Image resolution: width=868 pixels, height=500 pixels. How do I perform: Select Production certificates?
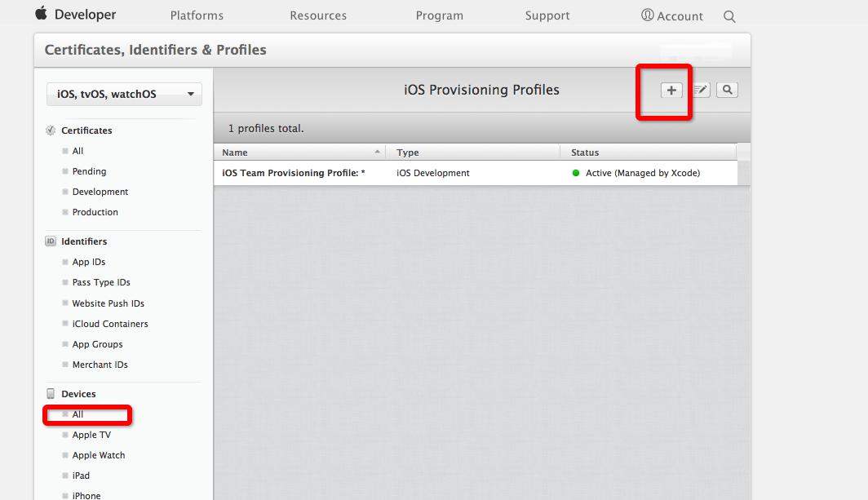click(x=95, y=212)
